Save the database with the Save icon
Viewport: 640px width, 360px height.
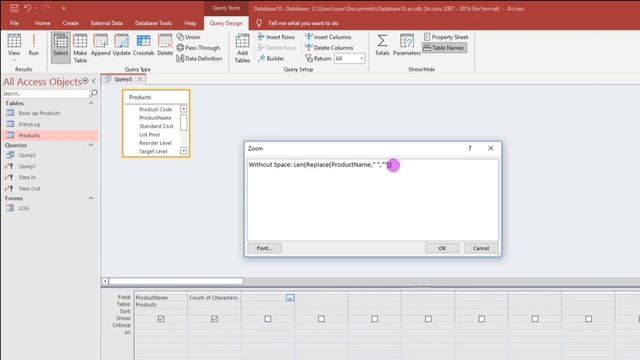14,8
